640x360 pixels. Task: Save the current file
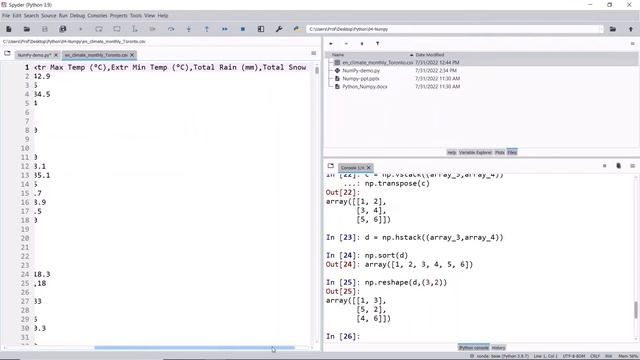[x=44, y=29]
